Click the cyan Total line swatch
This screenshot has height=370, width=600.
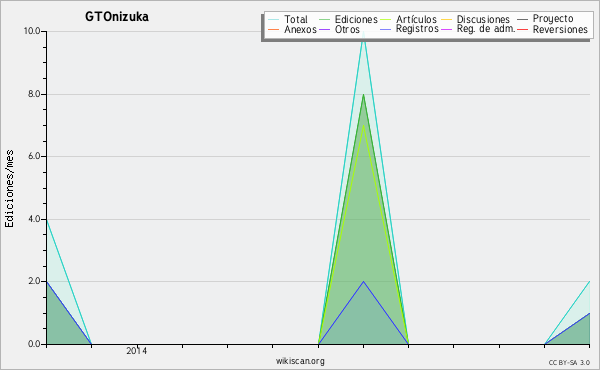tap(274, 19)
